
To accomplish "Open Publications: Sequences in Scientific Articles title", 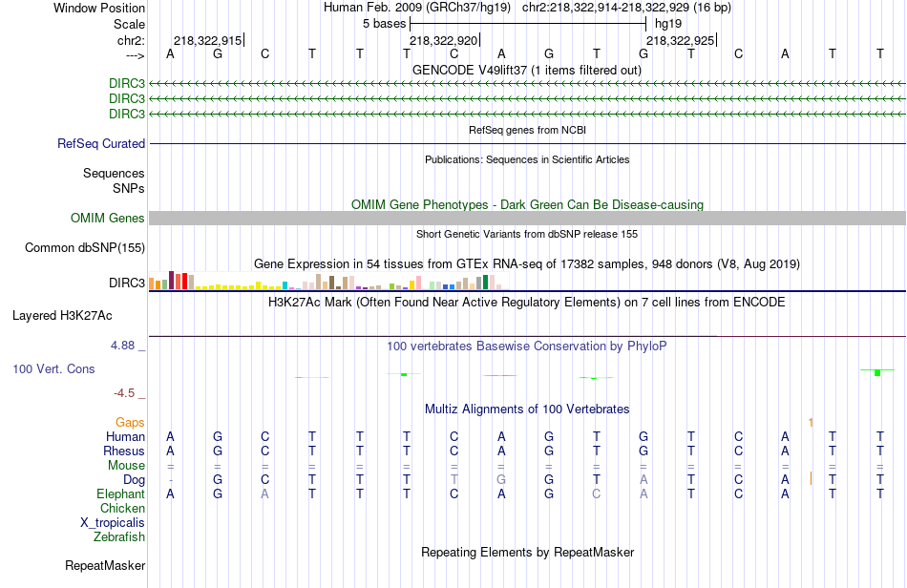I will 527,159.
